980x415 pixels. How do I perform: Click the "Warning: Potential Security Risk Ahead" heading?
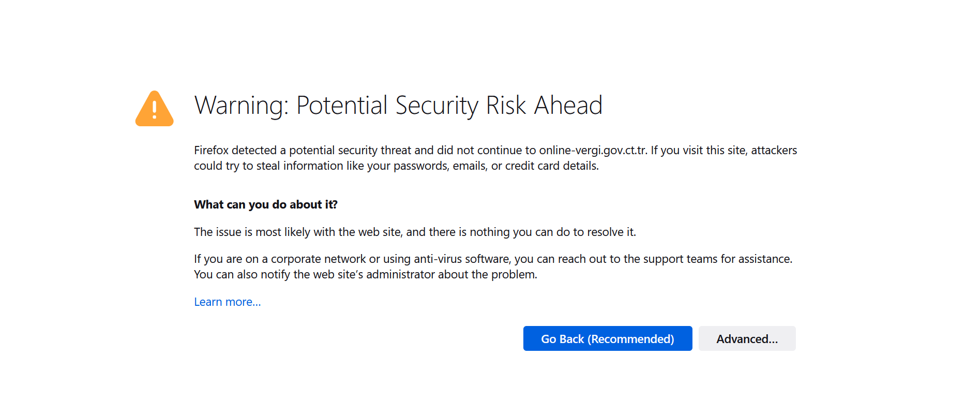coord(398,106)
